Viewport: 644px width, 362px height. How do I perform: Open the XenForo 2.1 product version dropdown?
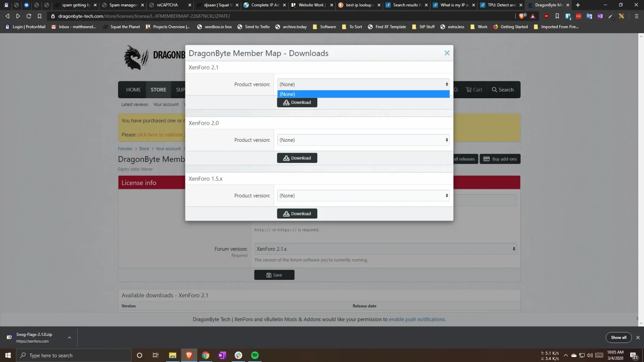coord(363,84)
